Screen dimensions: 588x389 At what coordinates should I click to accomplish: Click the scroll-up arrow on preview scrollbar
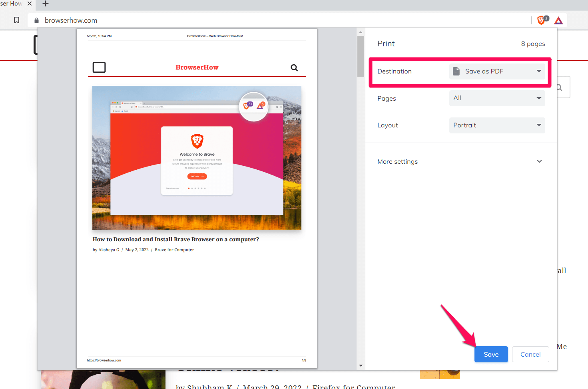pos(361,32)
